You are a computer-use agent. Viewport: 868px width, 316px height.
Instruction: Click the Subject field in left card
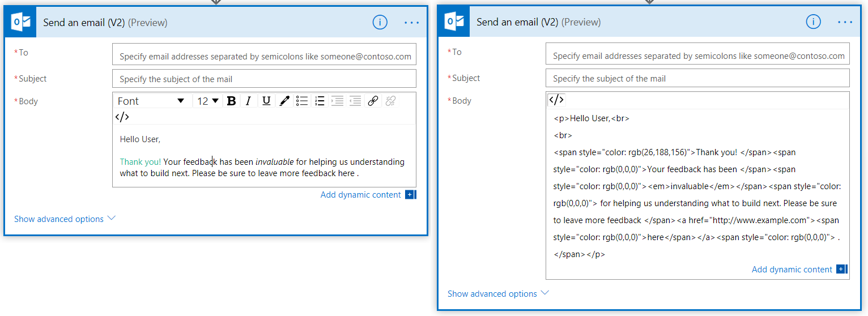(x=264, y=78)
